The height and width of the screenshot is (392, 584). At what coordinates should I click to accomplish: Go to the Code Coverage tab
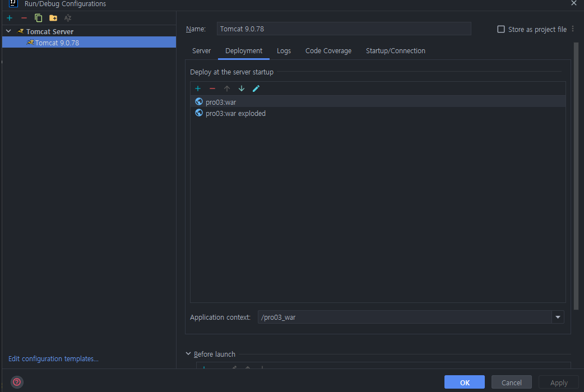328,51
